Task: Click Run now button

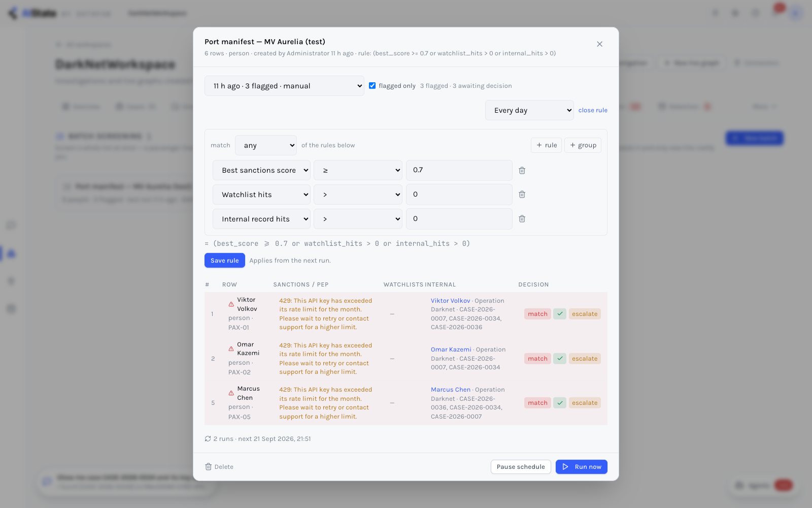Action: pos(581,467)
